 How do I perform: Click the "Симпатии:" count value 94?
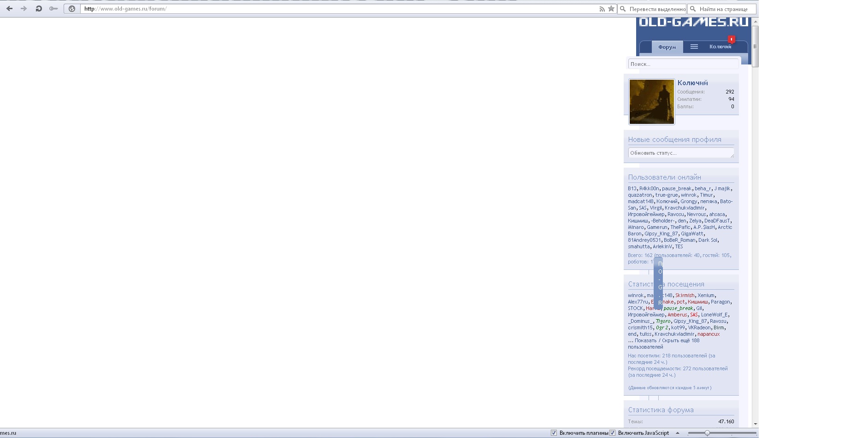[x=731, y=99]
